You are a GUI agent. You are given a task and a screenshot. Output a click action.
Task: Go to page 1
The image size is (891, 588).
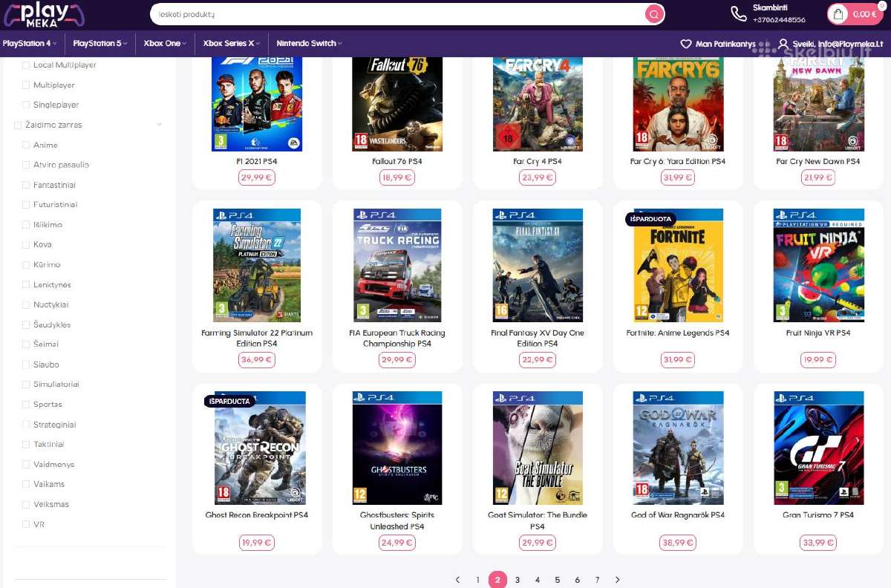pyautogui.click(x=477, y=580)
